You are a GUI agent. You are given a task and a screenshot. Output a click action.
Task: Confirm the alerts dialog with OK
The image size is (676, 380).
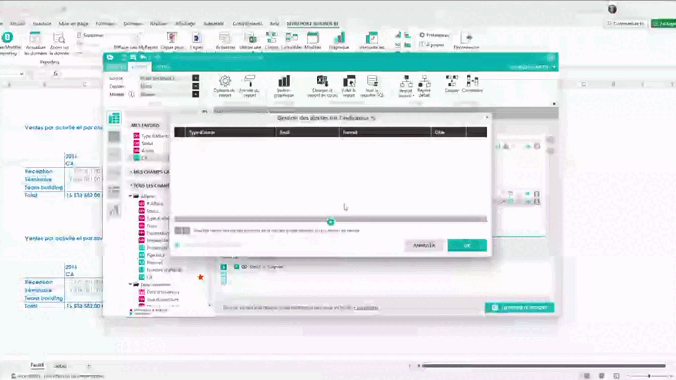[467, 245]
